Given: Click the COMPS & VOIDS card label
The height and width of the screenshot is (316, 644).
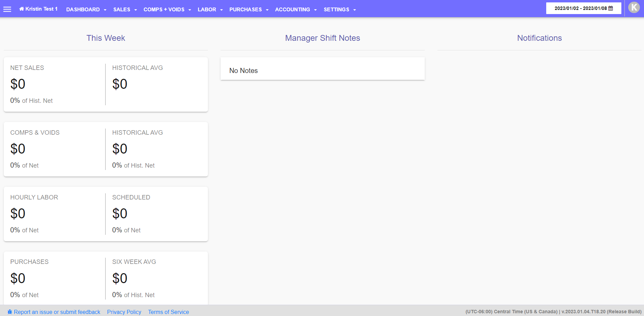Looking at the screenshot, I should (35, 133).
